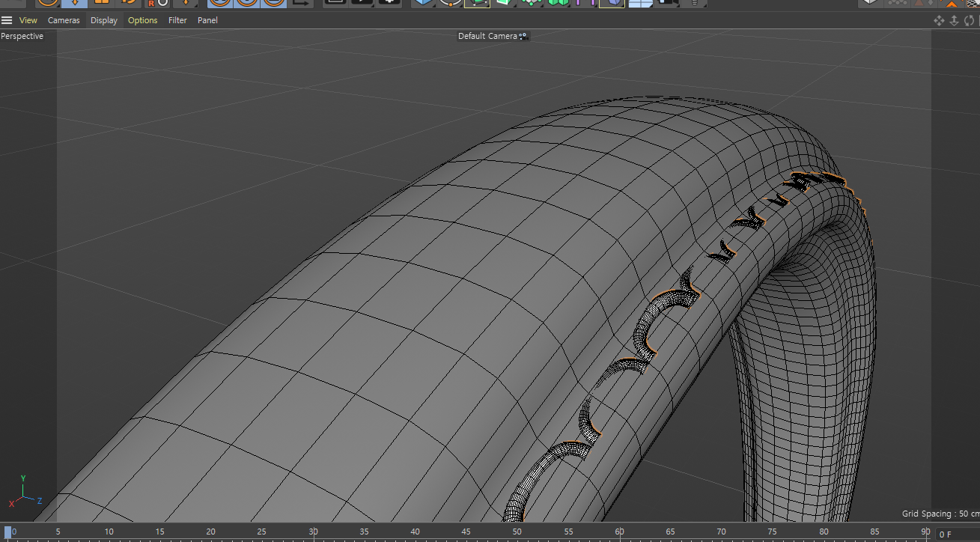Click the viewport orbit rotate icon
The width and height of the screenshot is (980, 542).
(x=969, y=20)
